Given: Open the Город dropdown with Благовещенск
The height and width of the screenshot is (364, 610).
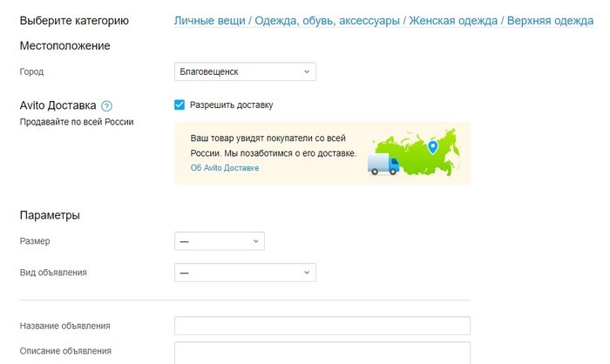Looking at the screenshot, I should pos(245,71).
